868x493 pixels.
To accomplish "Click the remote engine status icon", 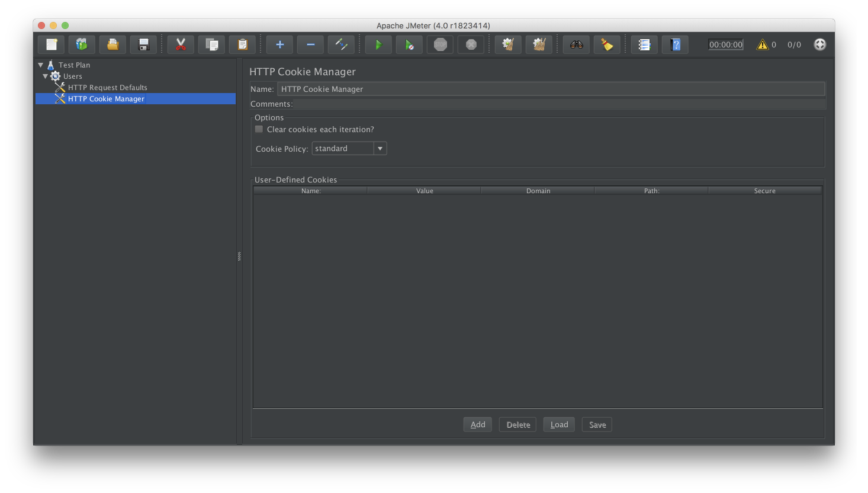I will pyautogui.click(x=820, y=44).
